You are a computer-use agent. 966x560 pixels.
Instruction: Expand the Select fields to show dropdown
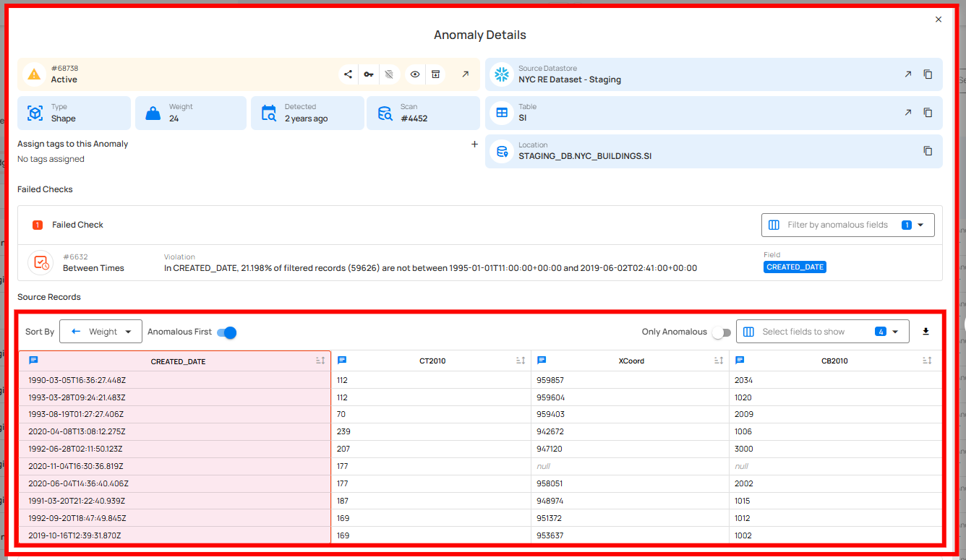click(x=822, y=332)
